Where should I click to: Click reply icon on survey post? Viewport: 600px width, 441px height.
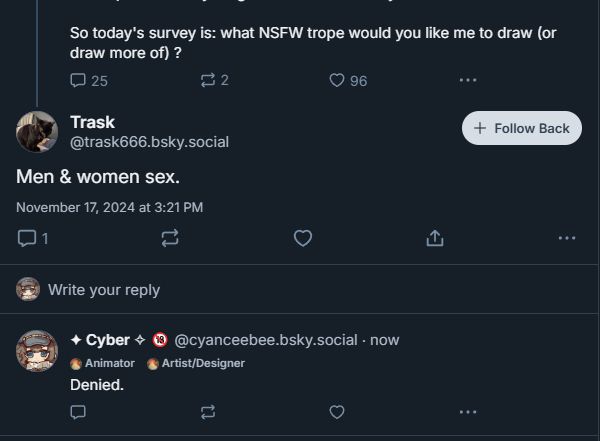(x=79, y=80)
